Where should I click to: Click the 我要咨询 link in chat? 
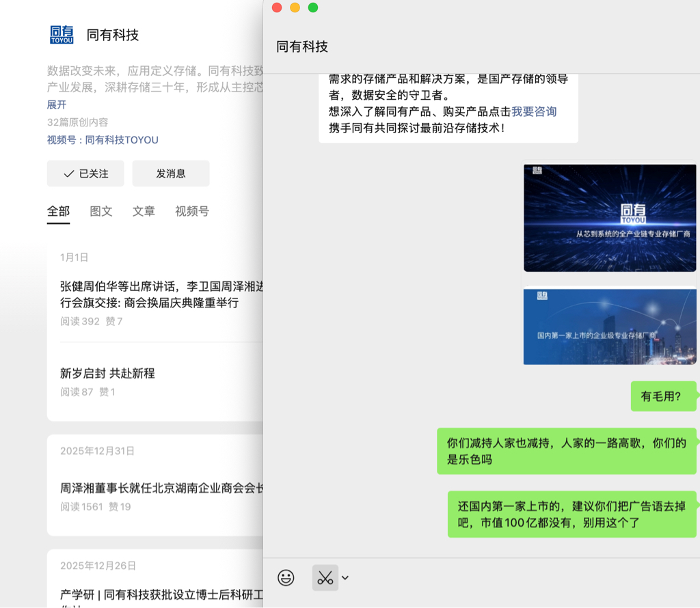(x=534, y=111)
